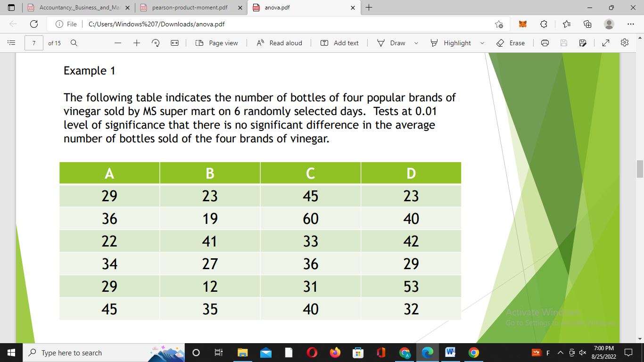The image size is (644, 362).
Task: Show hidden system tray icons
Action: pyautogui.click(x=561, y=353)
